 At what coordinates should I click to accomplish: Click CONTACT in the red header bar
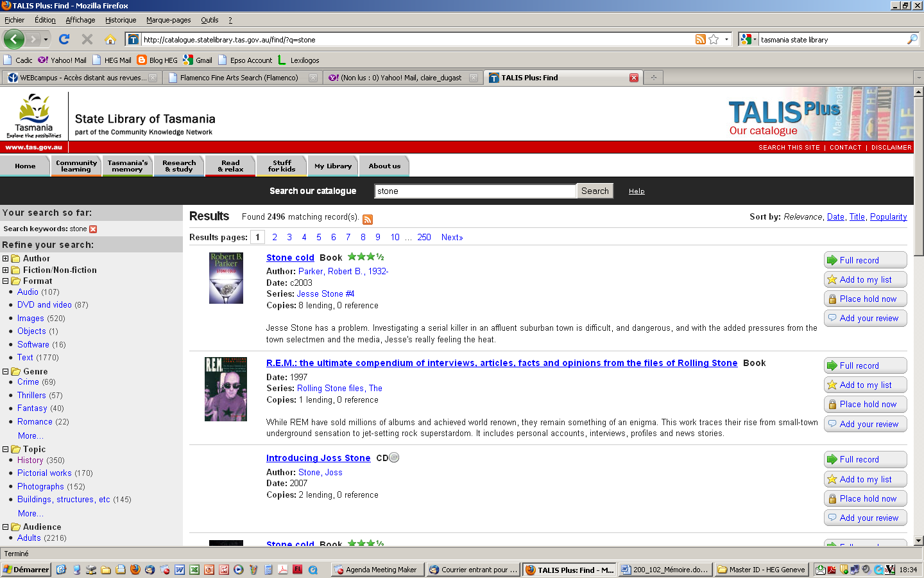point(845,148)
